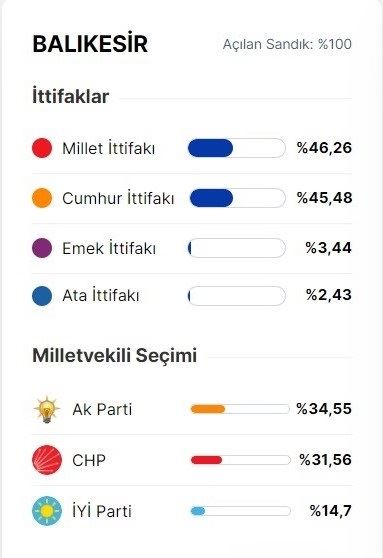Click the CHP party name text

[89, 460]
